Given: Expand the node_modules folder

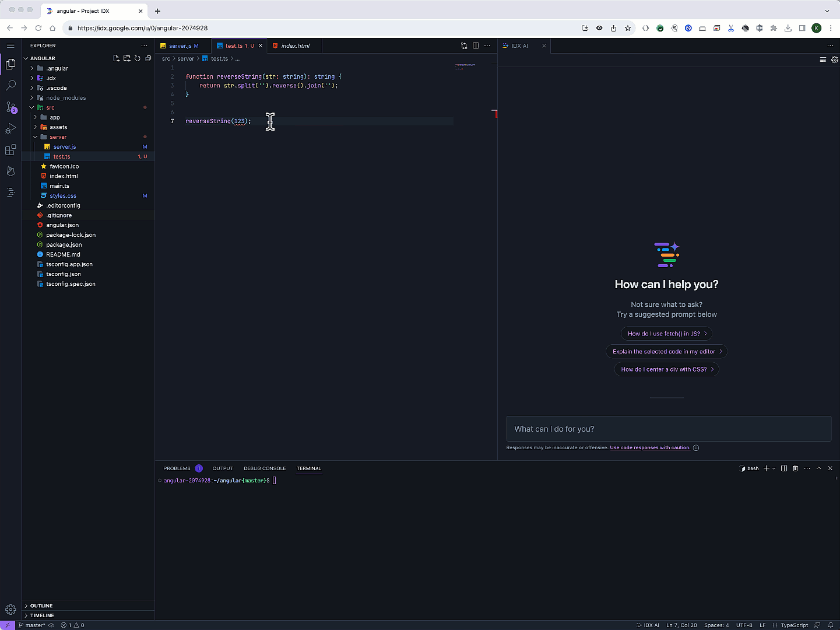Looking at the screenshot, I should 65,98.
